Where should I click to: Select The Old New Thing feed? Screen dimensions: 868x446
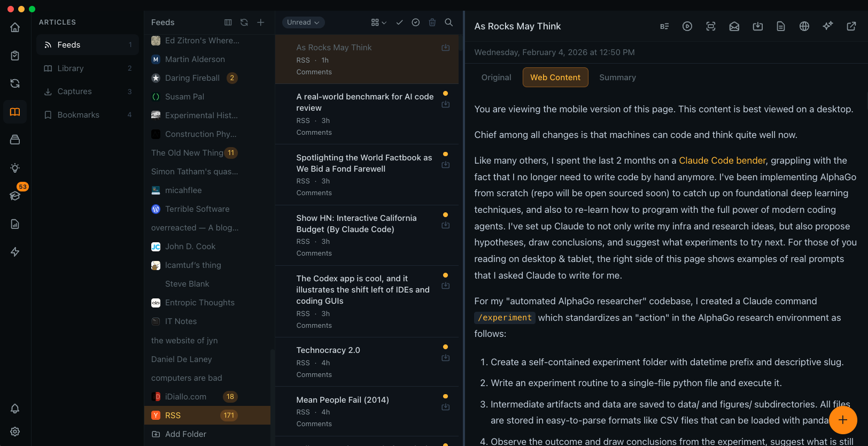[x=207, y=153]
